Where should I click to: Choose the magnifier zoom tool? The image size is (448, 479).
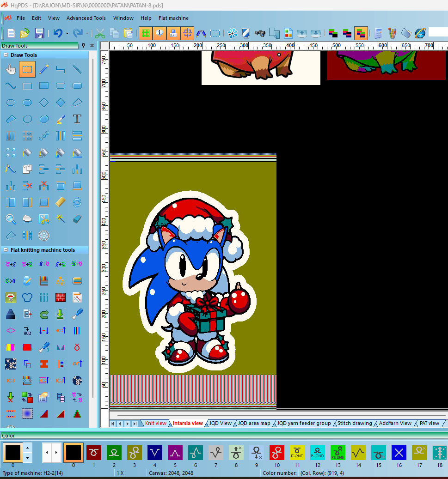click(11, 219)
